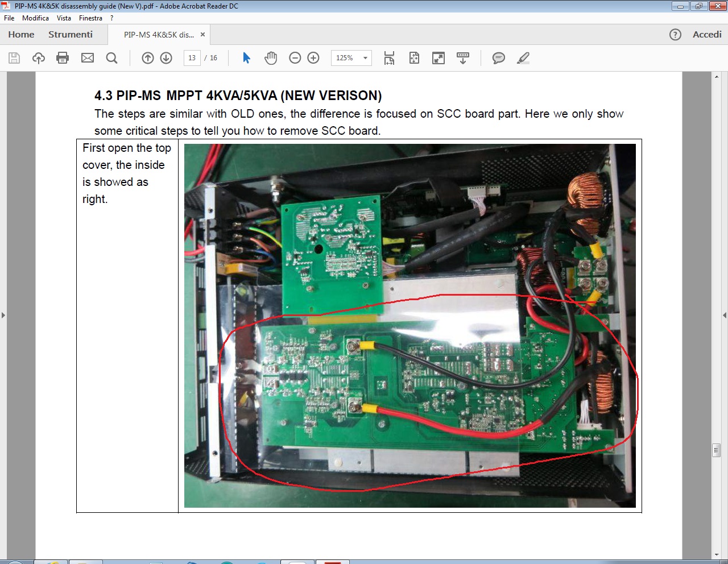This screenshot has height=564, width=728.
Task: Click the zoom out minus button
Action: tap(295, 58)
